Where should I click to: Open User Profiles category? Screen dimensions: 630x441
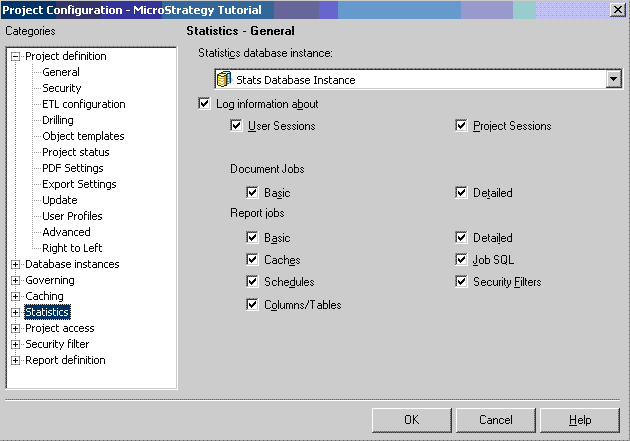click(72, 216)
